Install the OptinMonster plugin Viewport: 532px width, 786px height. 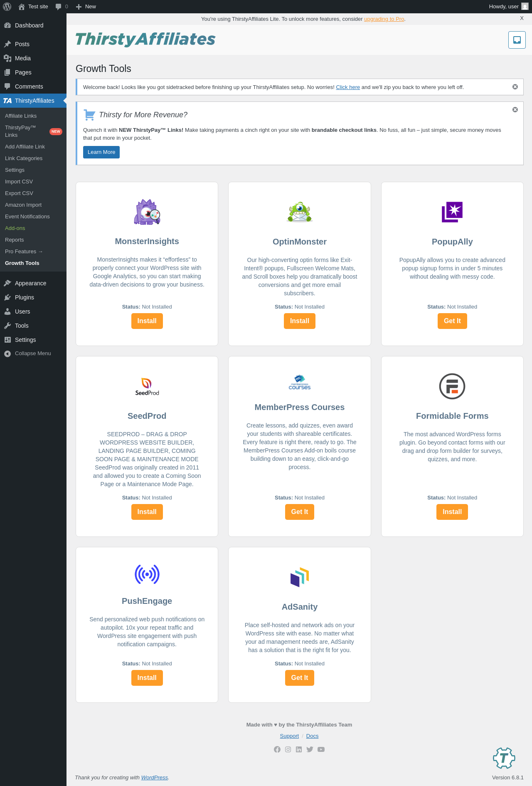300,321
